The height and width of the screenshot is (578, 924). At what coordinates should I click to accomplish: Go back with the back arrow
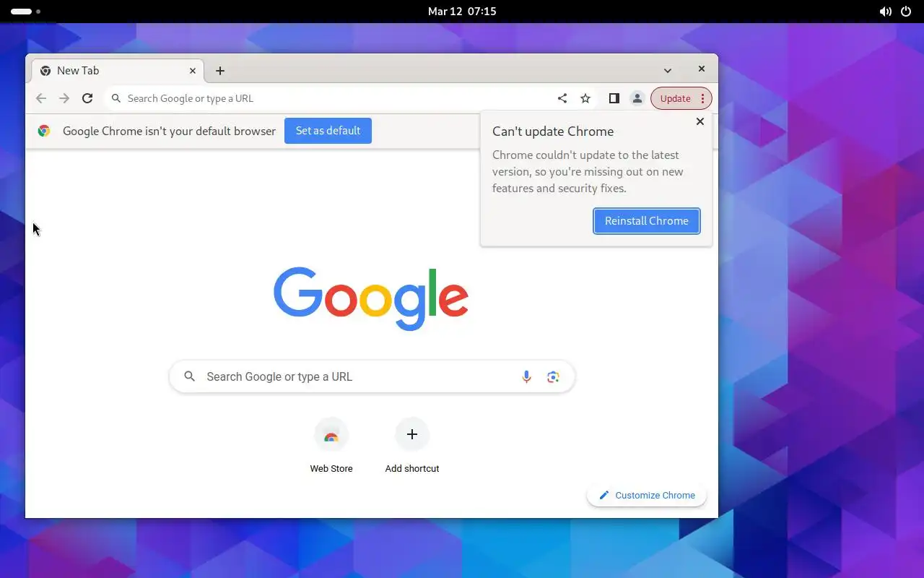pos(41,98)
